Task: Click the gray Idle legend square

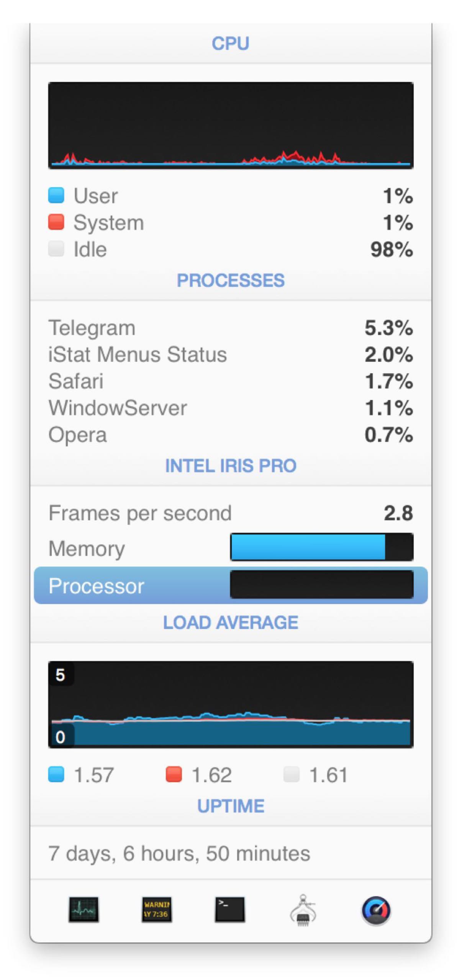Action: point(56,249)
